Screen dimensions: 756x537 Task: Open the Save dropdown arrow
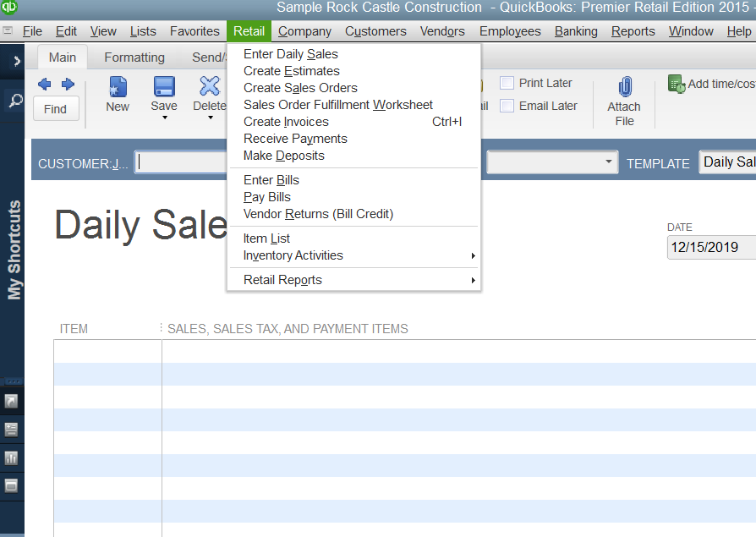click(164, 118)
